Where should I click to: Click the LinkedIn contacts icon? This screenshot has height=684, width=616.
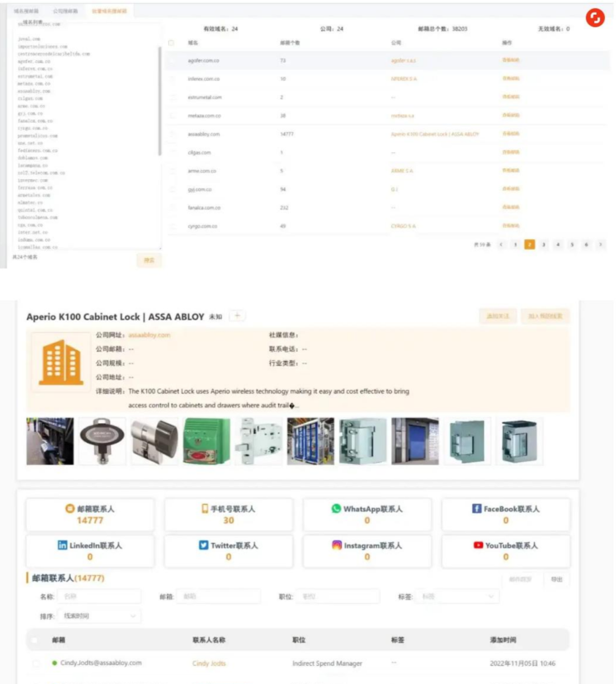tap(62, 545)
